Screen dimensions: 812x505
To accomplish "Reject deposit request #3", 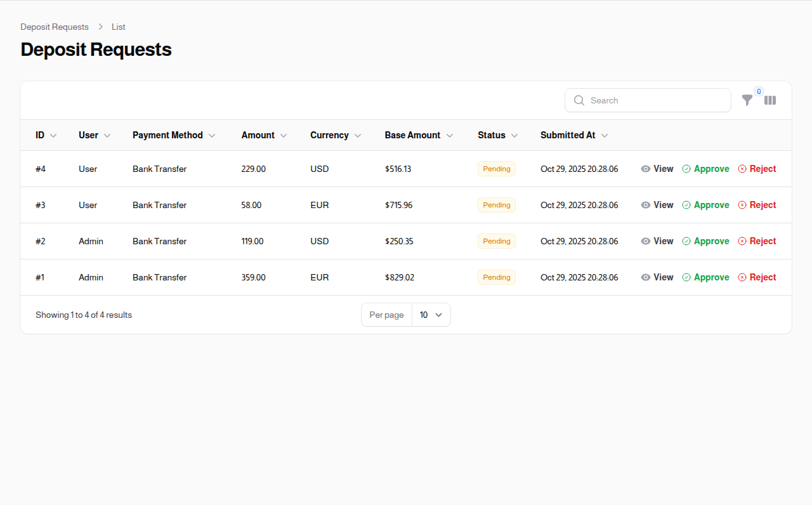I will point(757,205).
